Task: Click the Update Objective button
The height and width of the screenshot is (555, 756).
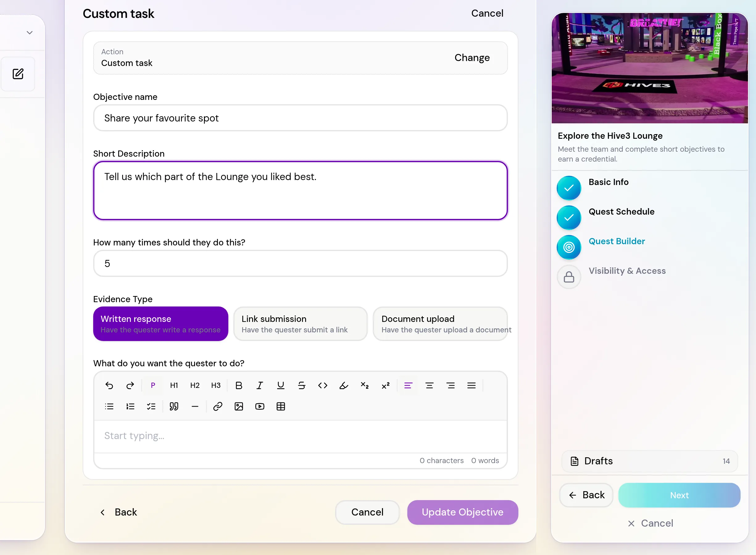Action: tap(463, 512)
